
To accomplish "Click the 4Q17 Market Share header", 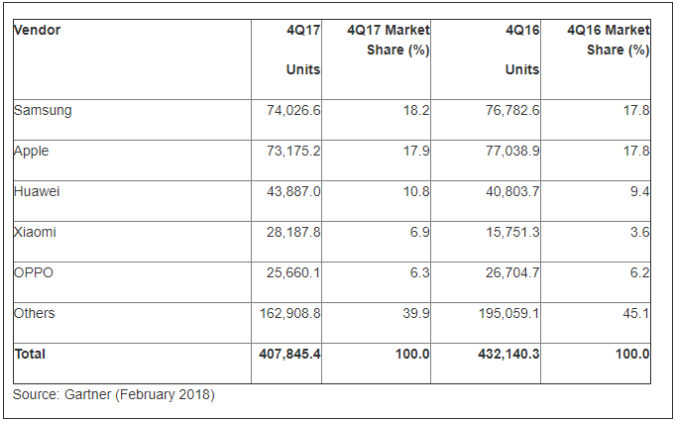I will tap(388, 40).
